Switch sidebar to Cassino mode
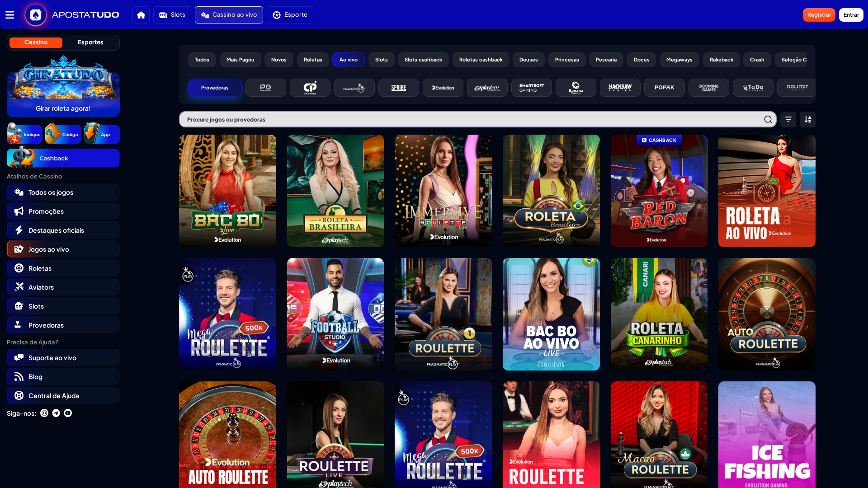This screenshot has height=488, width=868. click(36, 42)
